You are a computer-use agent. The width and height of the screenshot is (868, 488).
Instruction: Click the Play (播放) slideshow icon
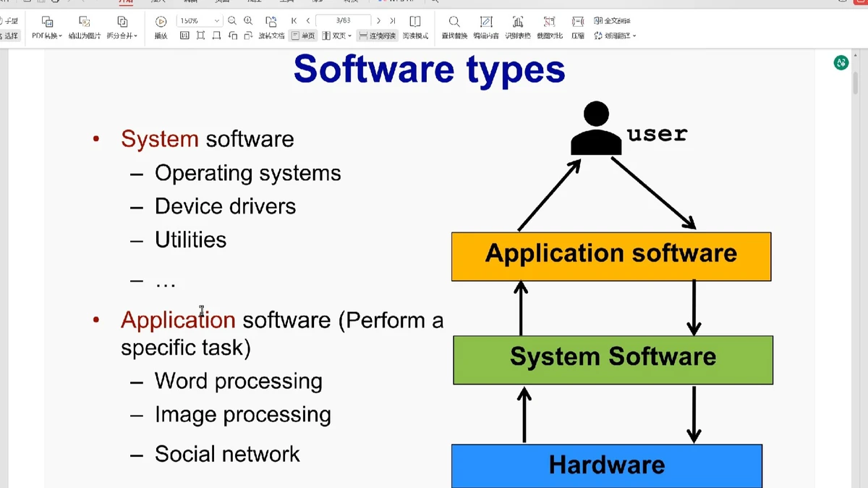(x=161, y=22)
